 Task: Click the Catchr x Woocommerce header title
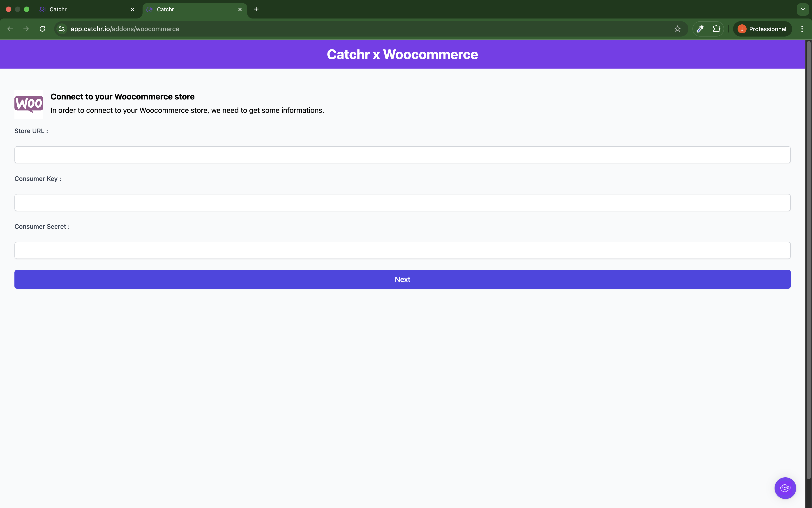[x=402, y=54]
